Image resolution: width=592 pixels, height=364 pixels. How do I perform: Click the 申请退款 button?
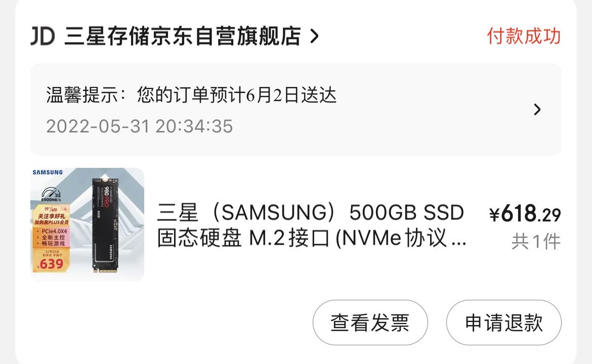click(x=503, y=323)
